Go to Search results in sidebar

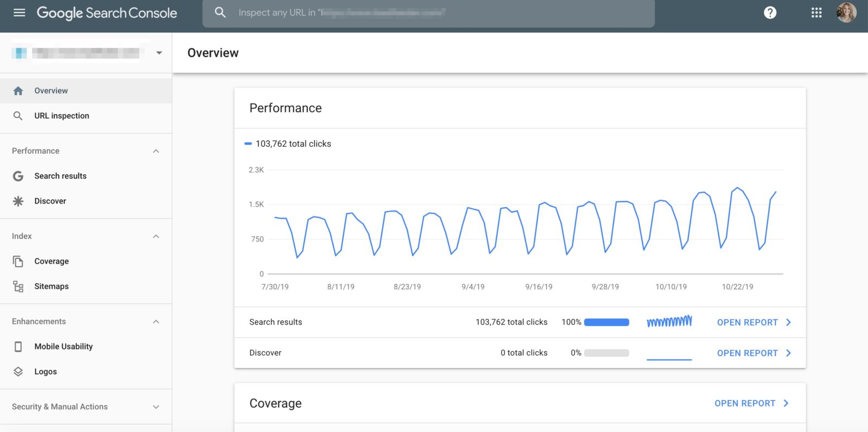[60, 176]
